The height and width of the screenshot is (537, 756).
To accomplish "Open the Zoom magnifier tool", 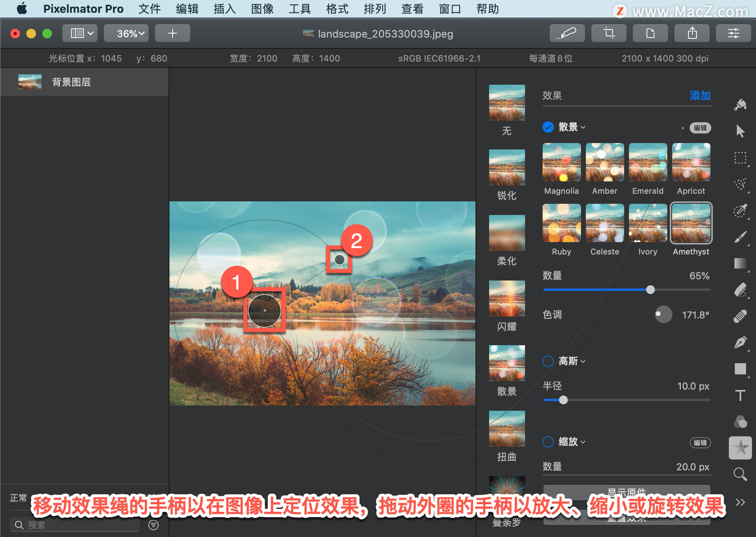I will [x=740, y=474].
